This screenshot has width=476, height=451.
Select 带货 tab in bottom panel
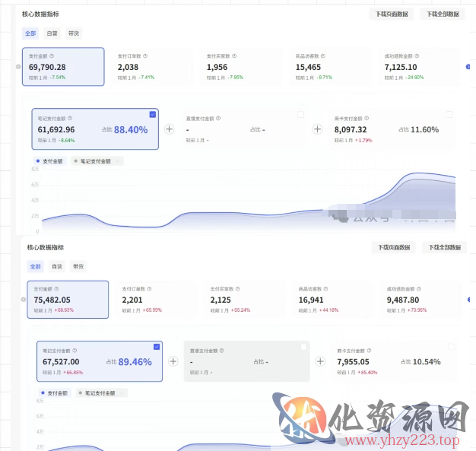tap(78, 266)
